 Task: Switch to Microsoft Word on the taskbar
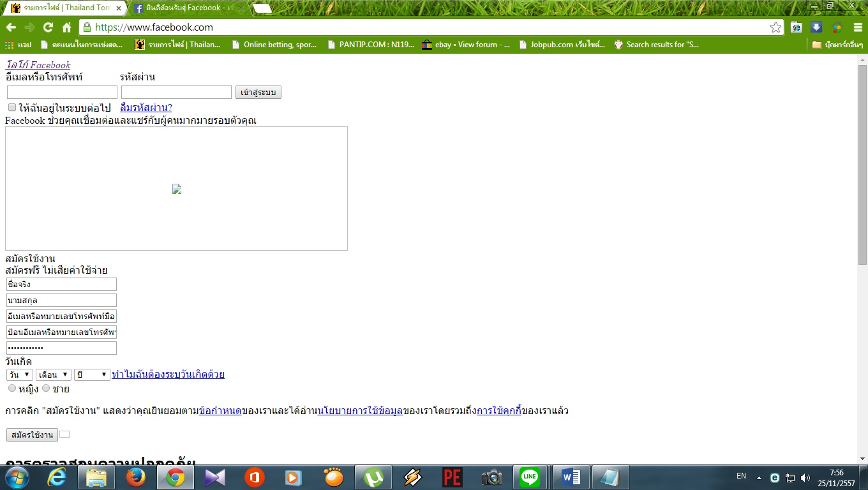tap(571, 477)
